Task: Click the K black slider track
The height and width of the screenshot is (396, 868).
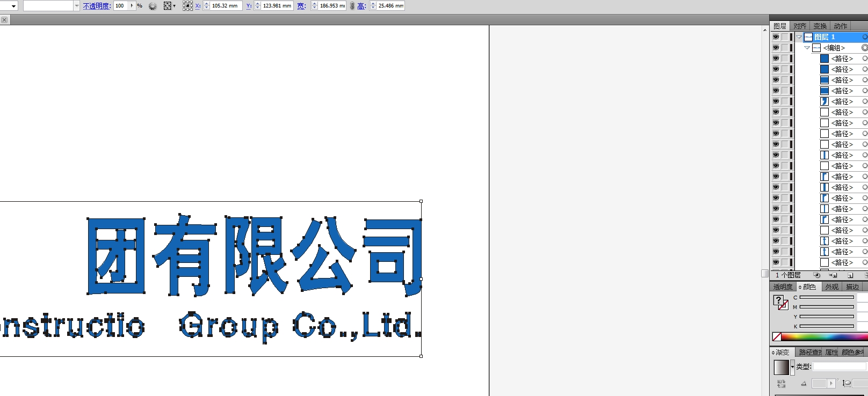Action: point(827,326)
